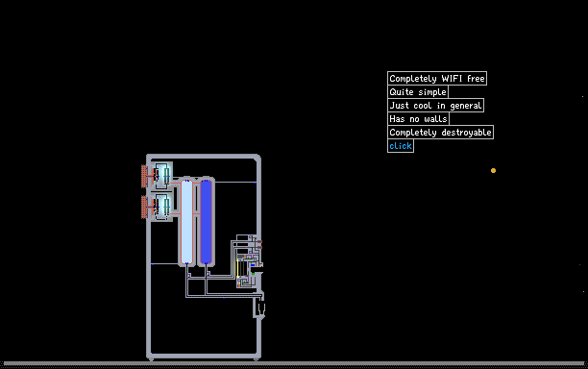Click the yellow strip in control circuit
This screenshot has width=588, height=369.
pos(237,268)
